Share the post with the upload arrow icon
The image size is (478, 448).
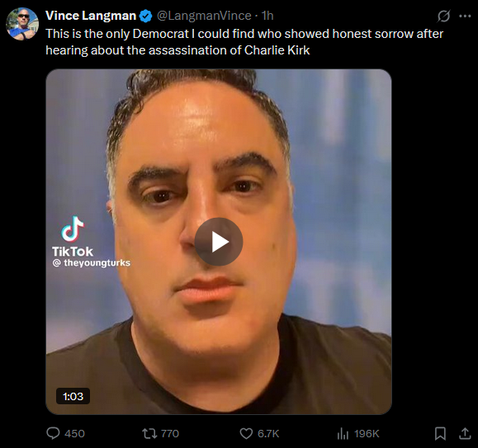click(x=465, y=433)
